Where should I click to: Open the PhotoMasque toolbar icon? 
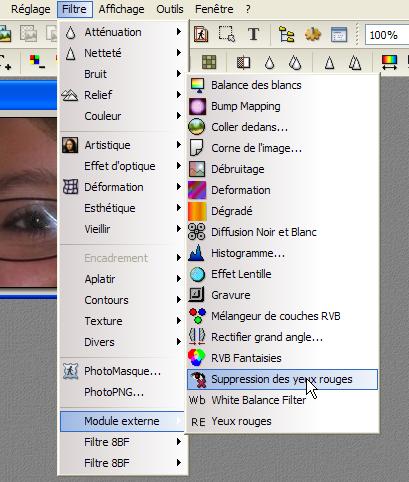click(x=201, y=34)
